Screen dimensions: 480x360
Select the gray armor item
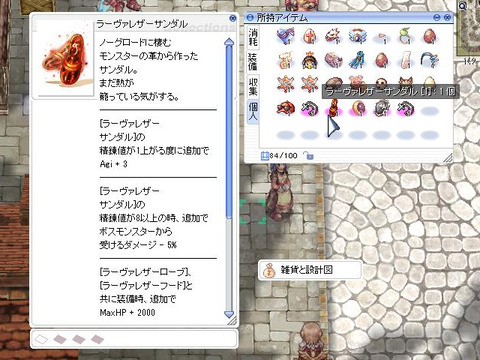[x=382, y=108]
